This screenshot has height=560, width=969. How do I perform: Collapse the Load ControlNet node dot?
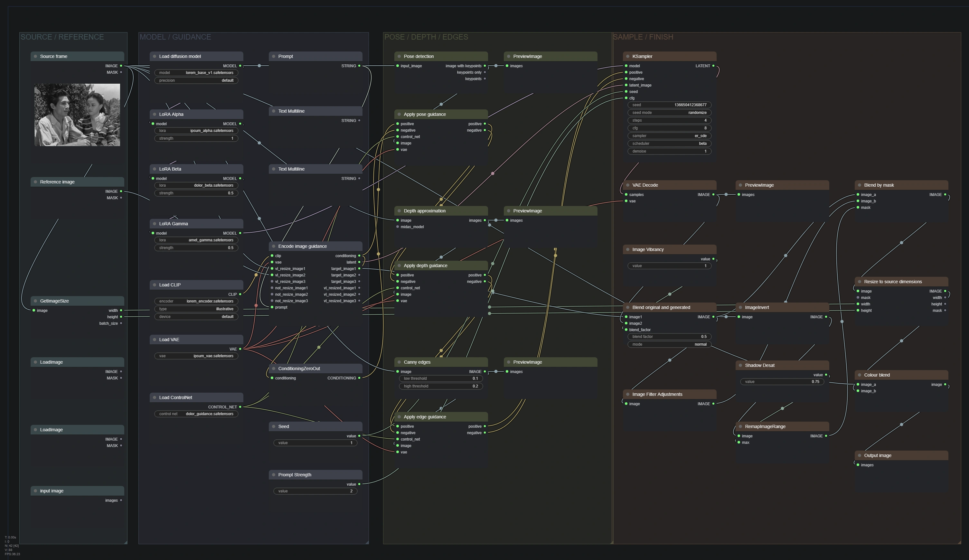pos(155,397)
